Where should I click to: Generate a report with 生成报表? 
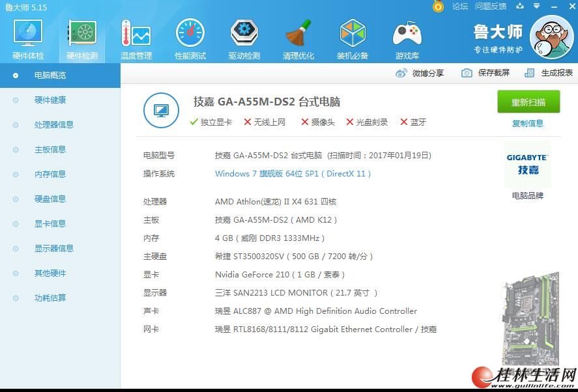[x=557, y=73]
